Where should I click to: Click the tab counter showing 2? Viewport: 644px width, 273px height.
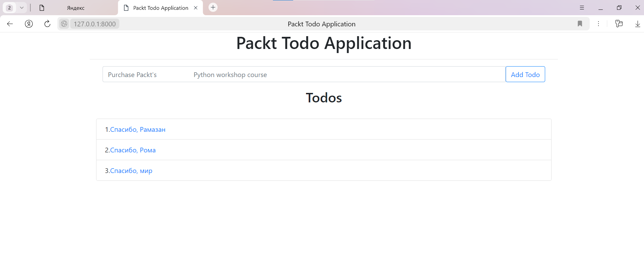tap(9, 7)
